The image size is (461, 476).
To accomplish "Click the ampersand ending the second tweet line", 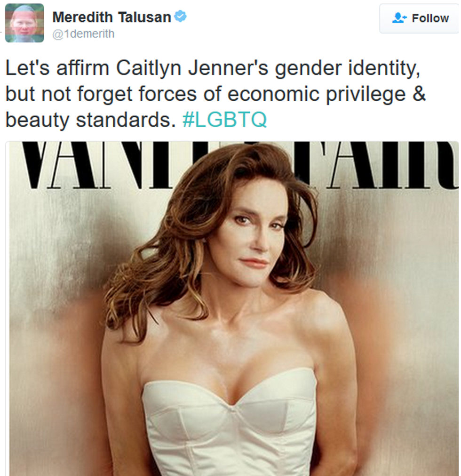I will click(419, 94).
